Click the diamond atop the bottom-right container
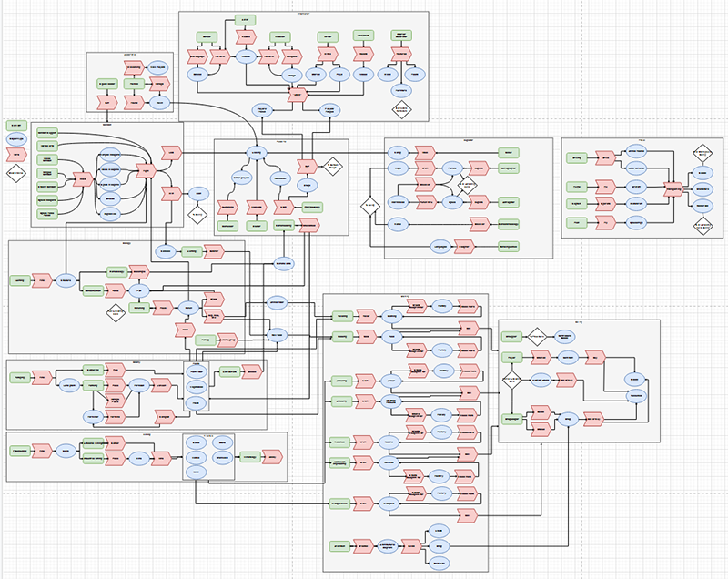Viewport: 728px width, 579px height. [537, 336]
